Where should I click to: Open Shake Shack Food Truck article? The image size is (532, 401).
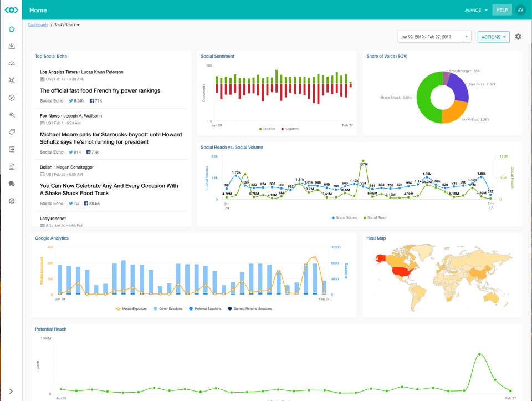point(109,190)
